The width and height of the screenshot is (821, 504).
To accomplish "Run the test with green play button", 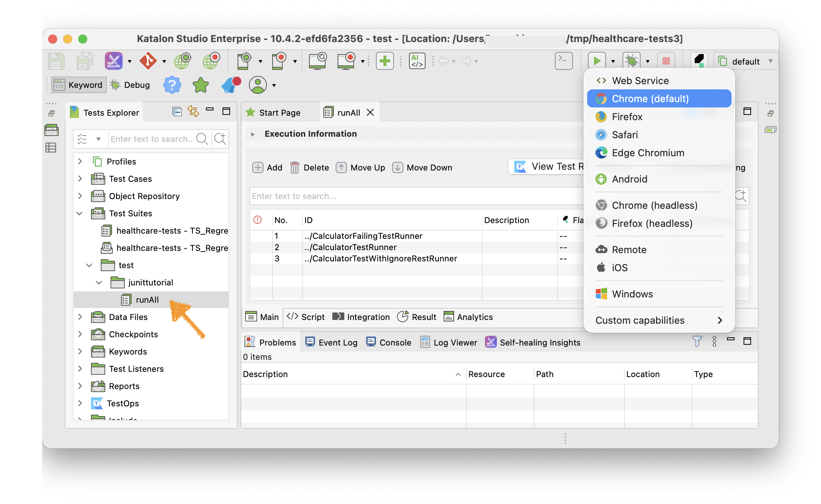I will point(597,61).
